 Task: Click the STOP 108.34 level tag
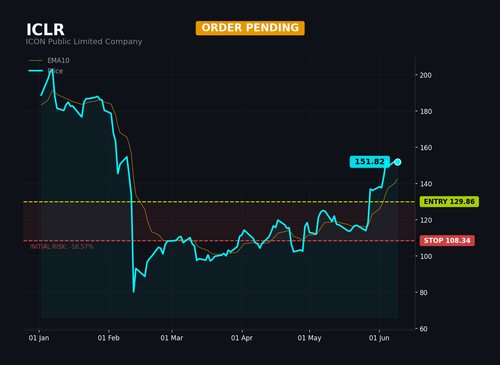click(x=447, y=241)
